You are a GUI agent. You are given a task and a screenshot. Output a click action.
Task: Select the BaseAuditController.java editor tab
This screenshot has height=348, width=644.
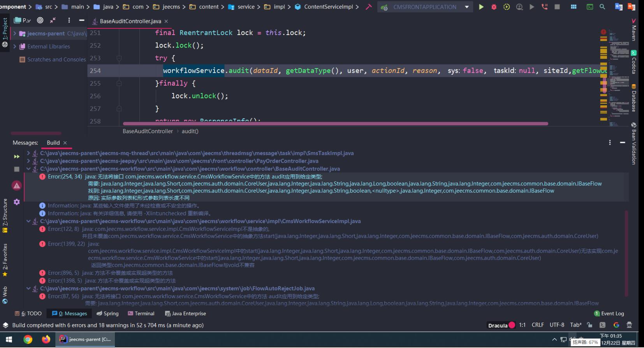coord(130,21)
